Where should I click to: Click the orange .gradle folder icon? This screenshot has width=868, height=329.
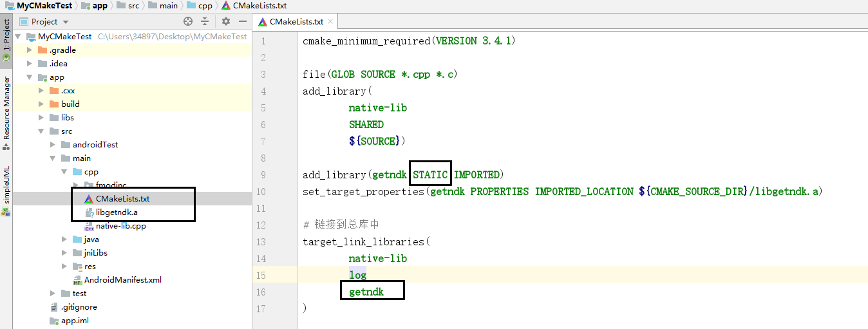[43, 50]
